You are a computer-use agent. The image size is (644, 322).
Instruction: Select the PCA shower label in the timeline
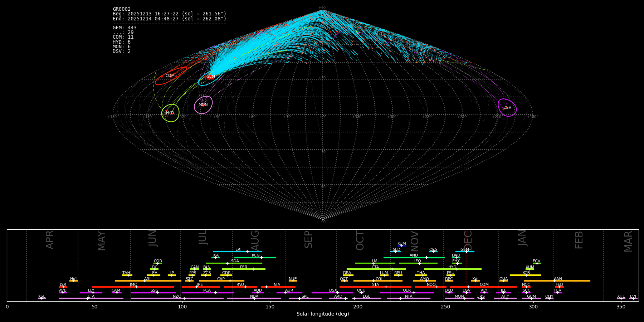(207, 290)
